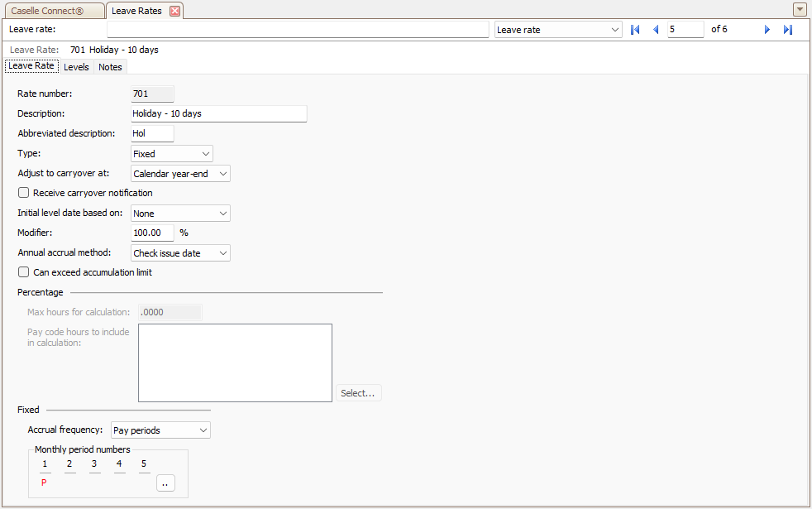This screenshot has height=509, width=812.
Task: Click monthly period number 3
Action: click(x=94, y=464)
